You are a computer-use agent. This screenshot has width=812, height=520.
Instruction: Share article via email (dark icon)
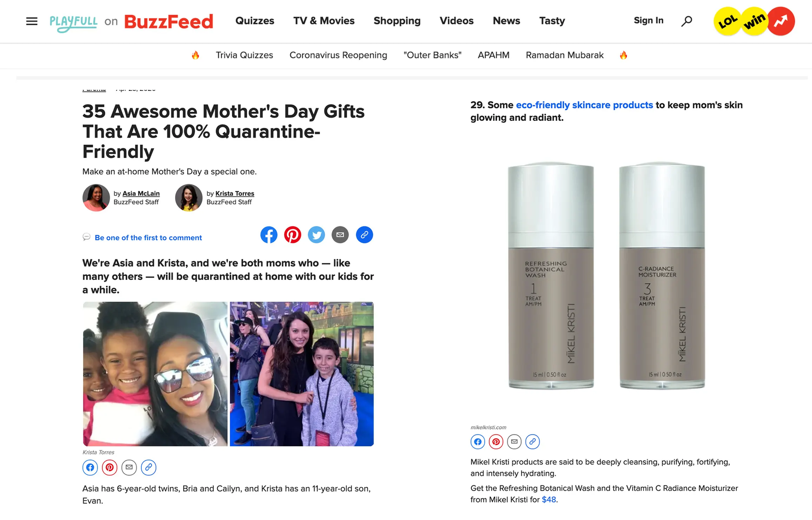(x=340, y=235)
